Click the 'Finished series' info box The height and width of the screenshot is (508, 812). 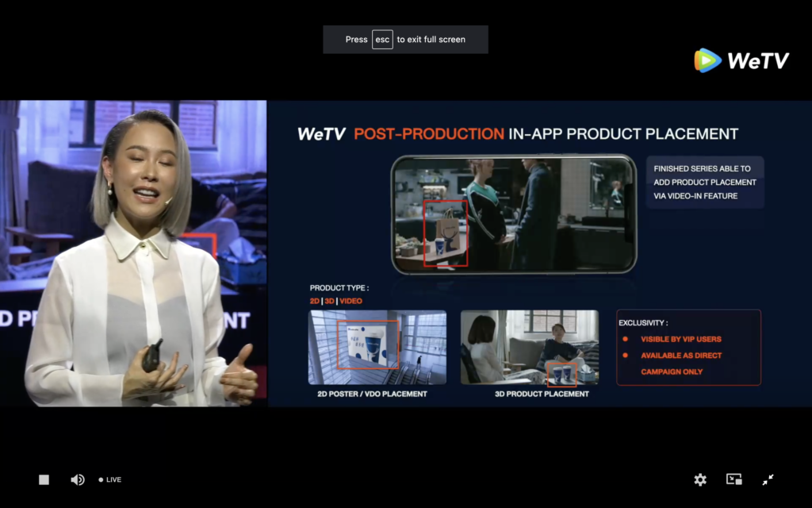tap(704, 182)
